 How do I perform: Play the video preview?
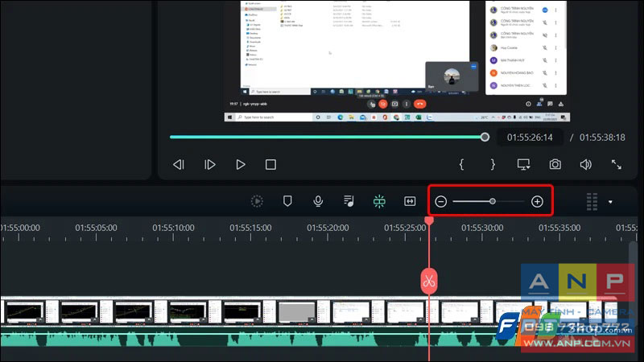point(241,165)
